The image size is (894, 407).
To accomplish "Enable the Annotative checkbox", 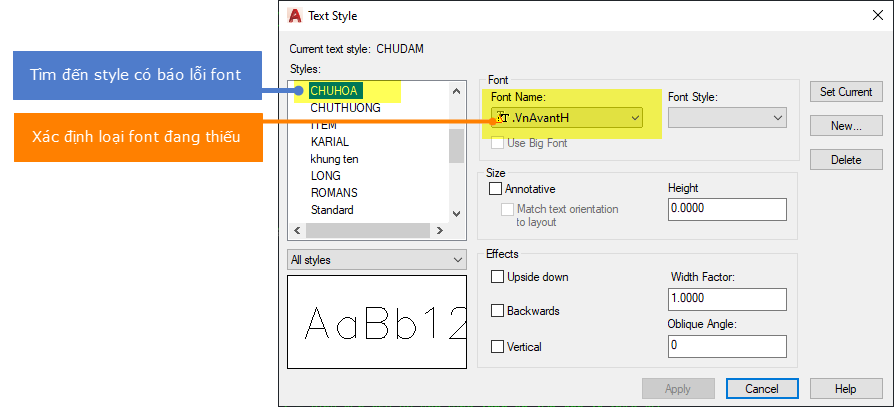I will (496, 189).
